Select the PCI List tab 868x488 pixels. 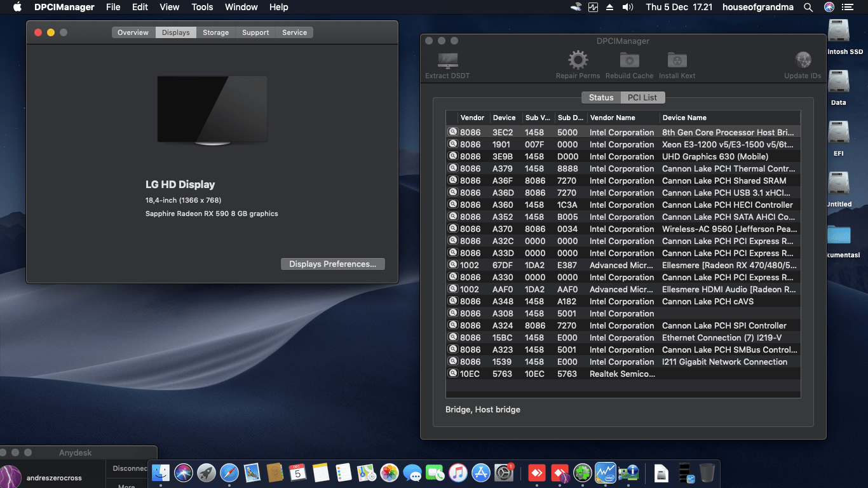pyautogui.click(x=642, y=97)
